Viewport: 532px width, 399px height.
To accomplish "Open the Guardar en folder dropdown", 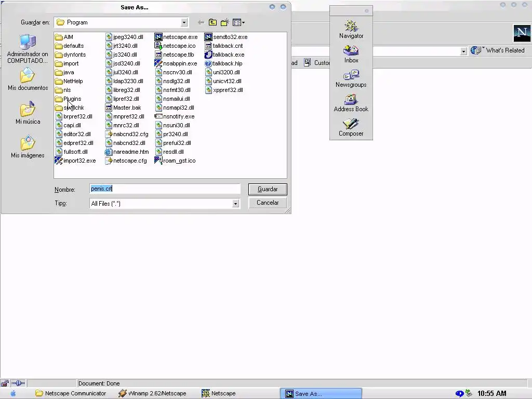I will [184, 22].
